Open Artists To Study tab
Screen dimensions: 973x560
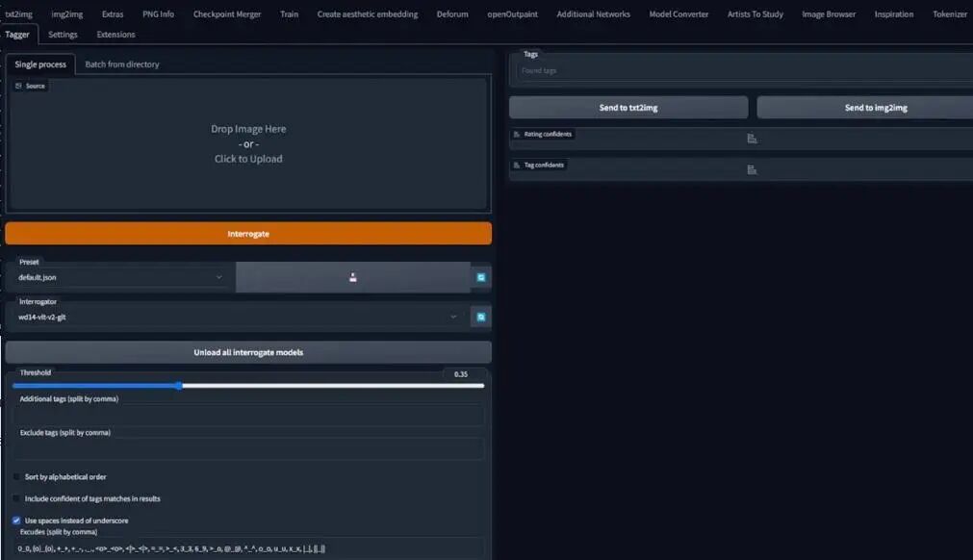click(x=755, y=13)
